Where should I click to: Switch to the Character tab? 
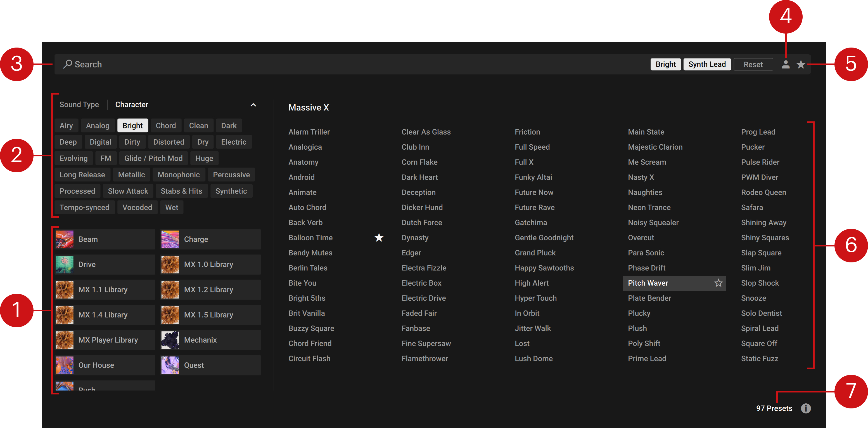131,105
